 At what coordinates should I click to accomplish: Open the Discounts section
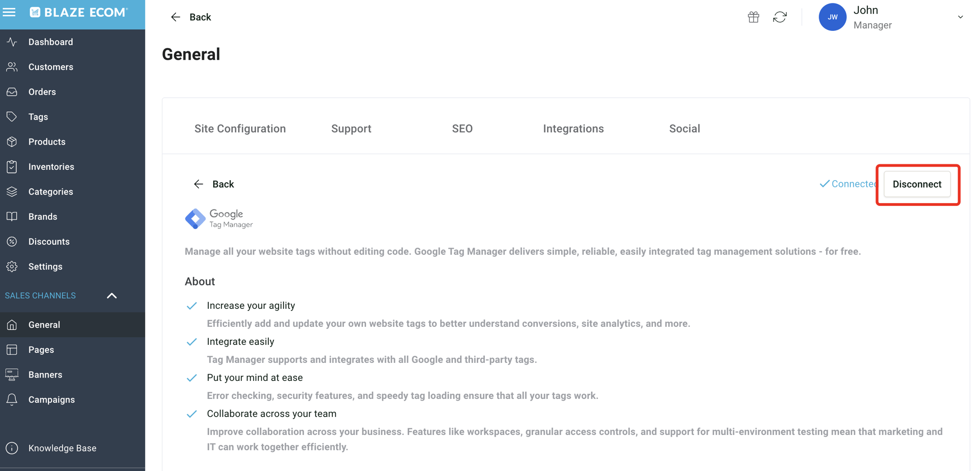point(49,241)
